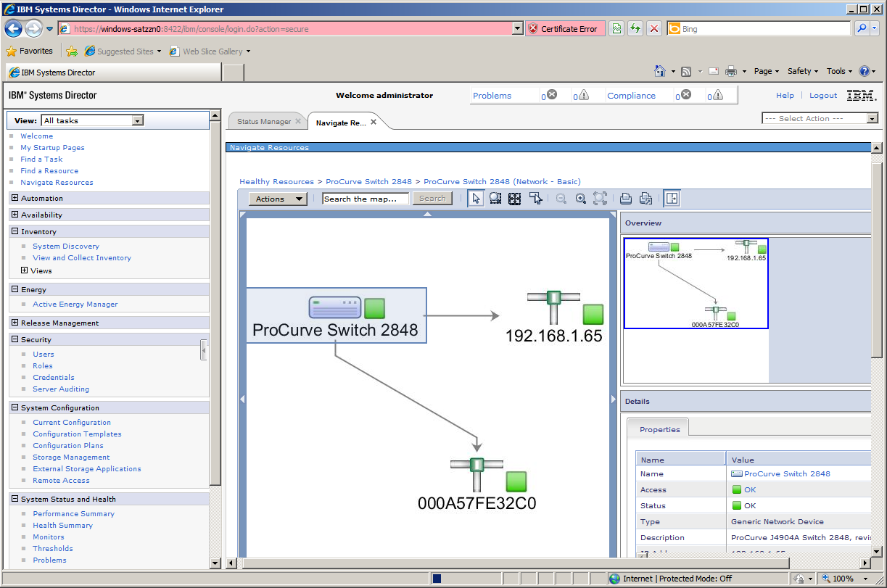This screenshot has height=588, width=887.
Task: Click the IE read mail icon
Action: [x=713, y=71]
